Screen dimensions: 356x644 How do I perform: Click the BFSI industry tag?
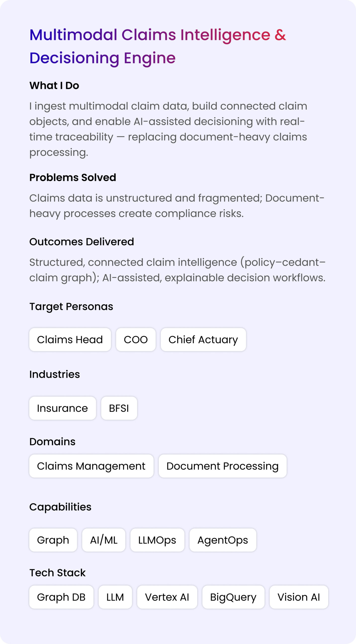(119, 408)
